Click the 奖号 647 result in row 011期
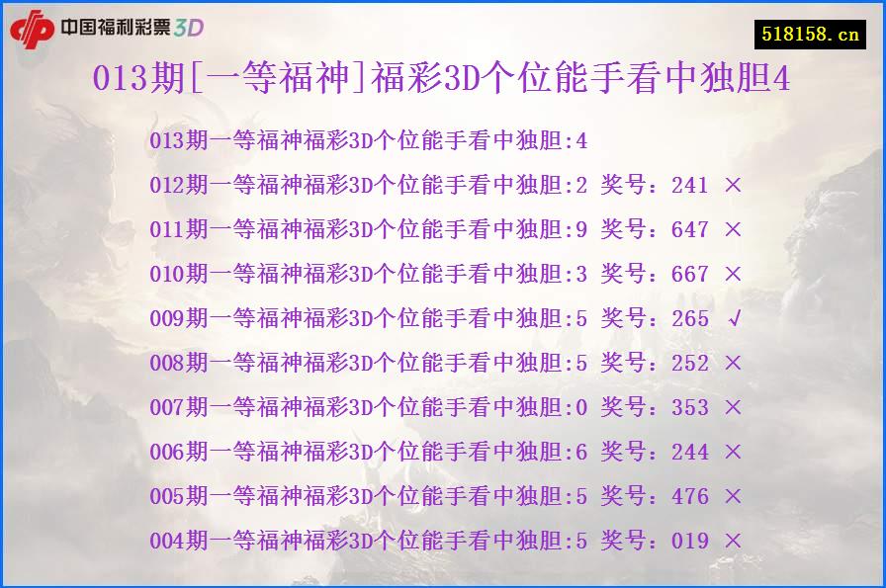Screen dimensions: 886x588 point(655,229)
